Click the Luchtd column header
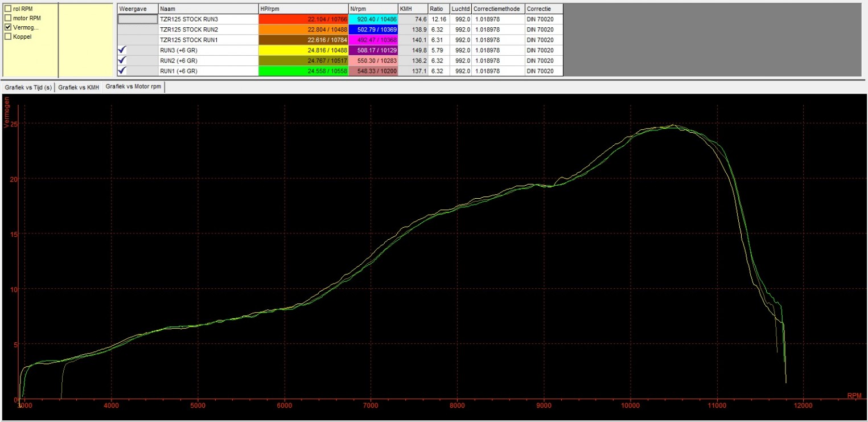 [x=461, y=9]
